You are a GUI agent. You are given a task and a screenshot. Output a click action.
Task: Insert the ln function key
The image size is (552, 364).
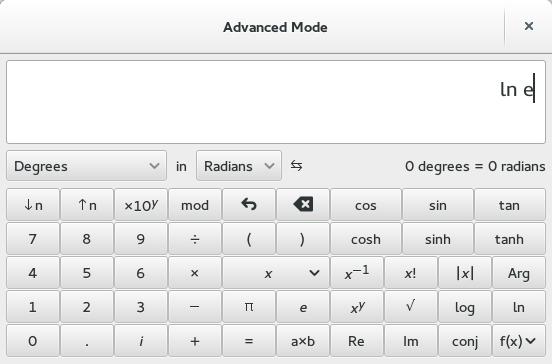click(x=519, y=307)
